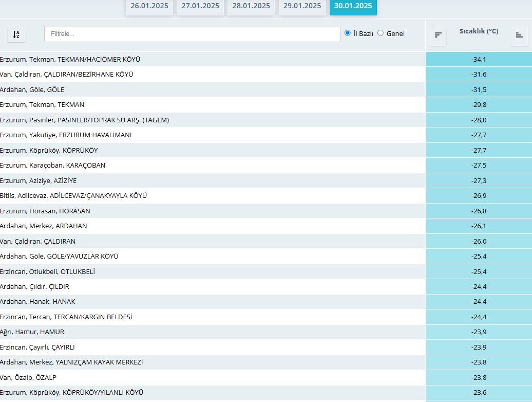Open the 29.01.2025 date tab
Image resolution: width=532 pixels, height=402 pixels.
click(x=302, y=6)
